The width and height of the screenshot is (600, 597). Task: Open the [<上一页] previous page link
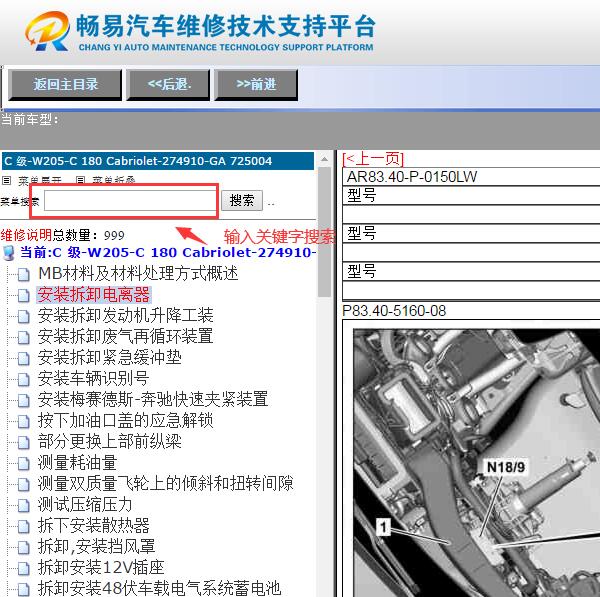[x=373, y=158]
